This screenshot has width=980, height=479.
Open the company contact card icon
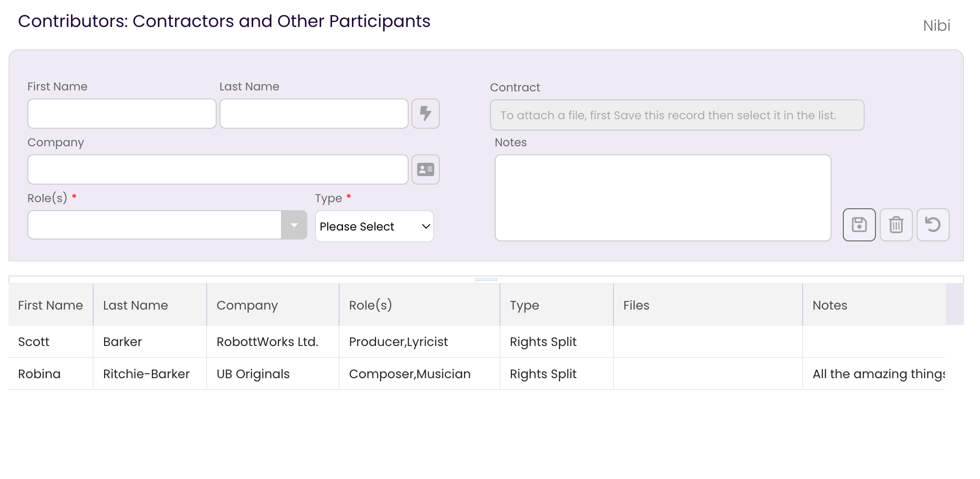click(426, 169)
